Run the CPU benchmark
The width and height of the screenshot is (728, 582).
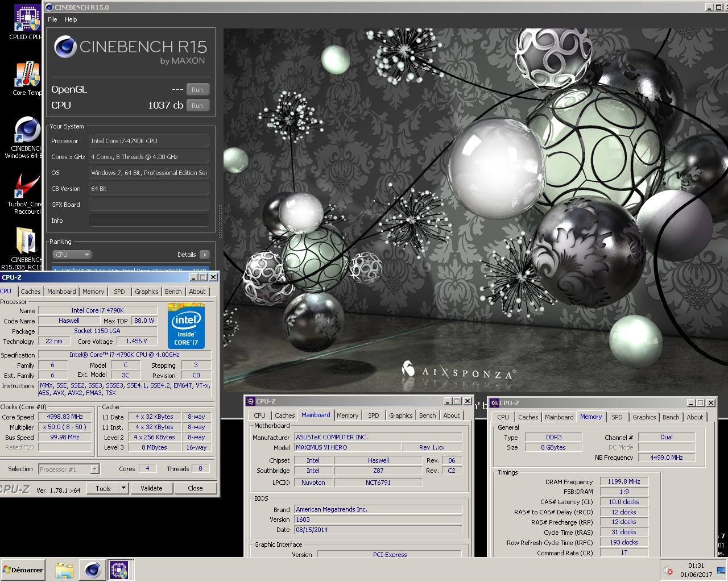[x=197, y=106]
